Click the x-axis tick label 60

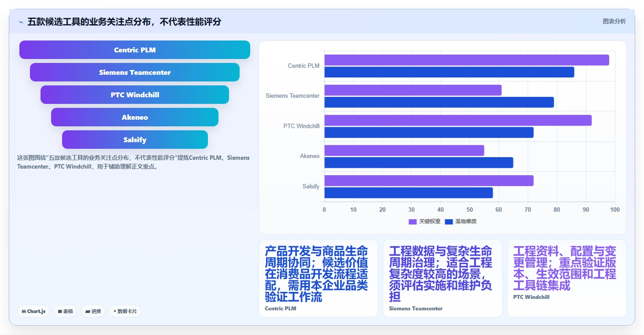click(x=499, y=210)
